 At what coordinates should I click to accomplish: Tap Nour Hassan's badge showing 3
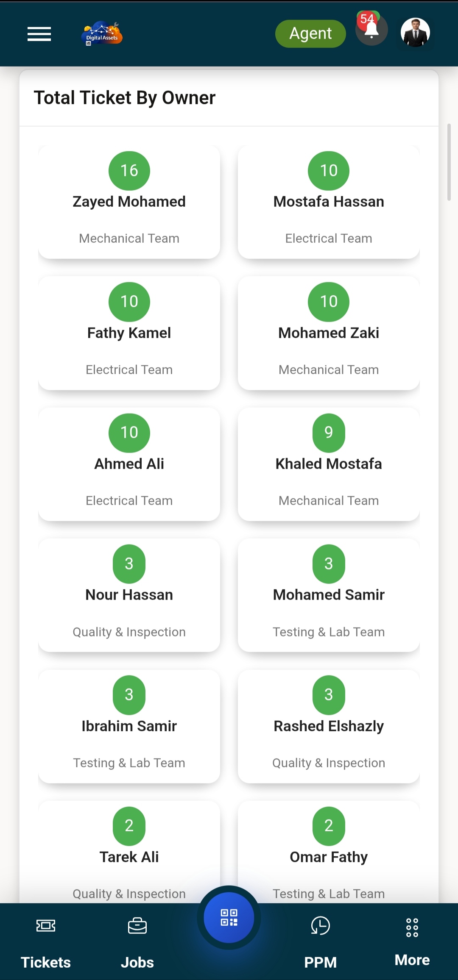pyautogui.click(x=129, y=564)
